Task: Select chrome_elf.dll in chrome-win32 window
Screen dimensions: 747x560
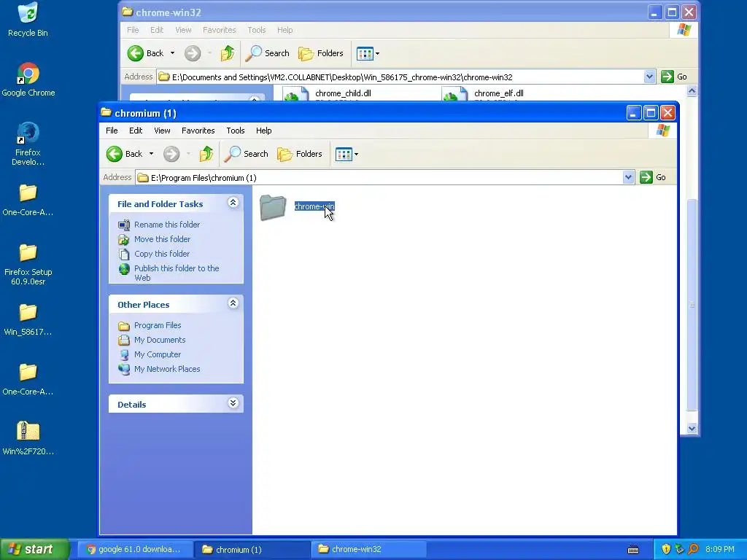Action: tap(498, 93)
